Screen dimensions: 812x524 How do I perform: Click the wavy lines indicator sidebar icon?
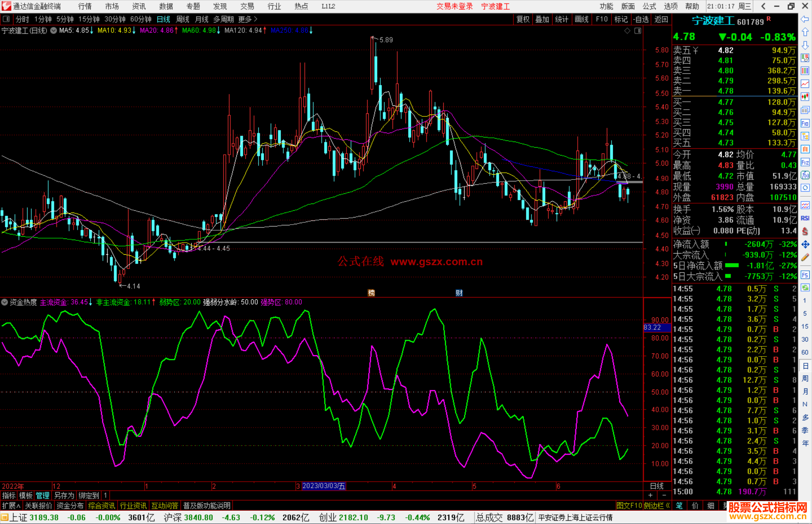coord(805,205)
